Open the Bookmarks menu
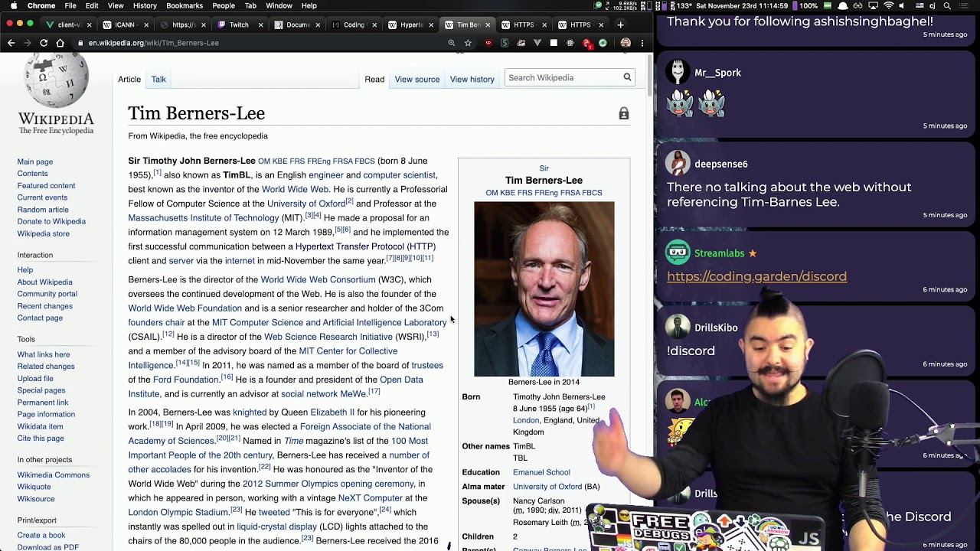The image size is (980, 551). (185, 5)
